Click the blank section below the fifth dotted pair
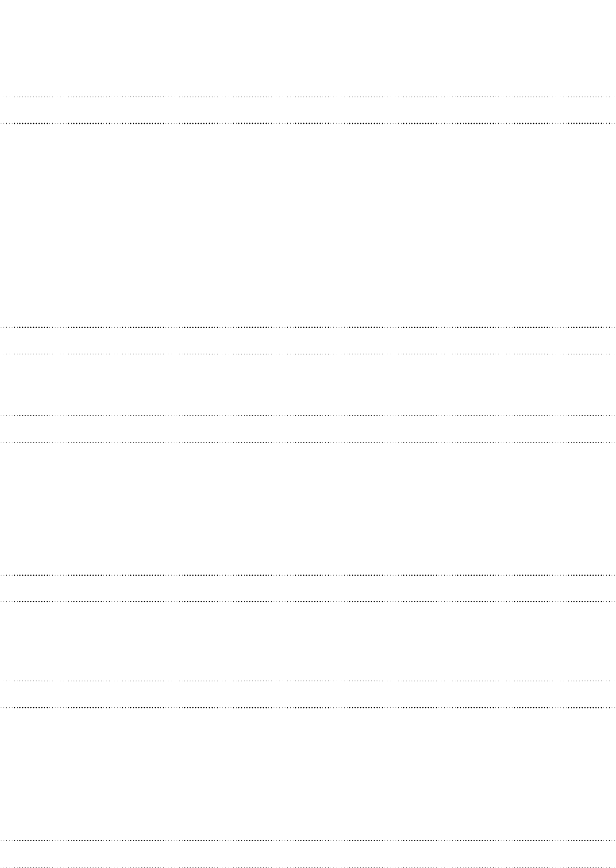 point(308,774)
